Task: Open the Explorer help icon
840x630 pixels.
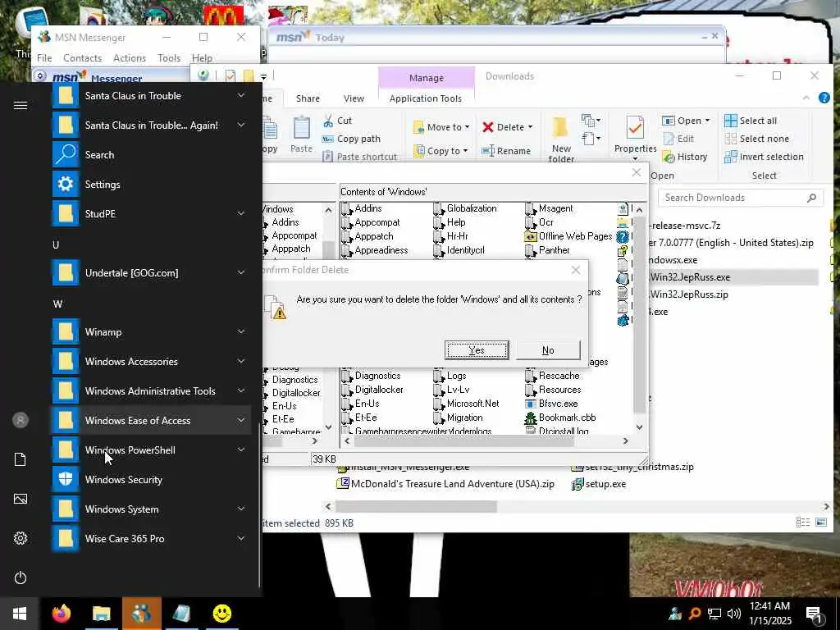Action: tap(824, 98)
